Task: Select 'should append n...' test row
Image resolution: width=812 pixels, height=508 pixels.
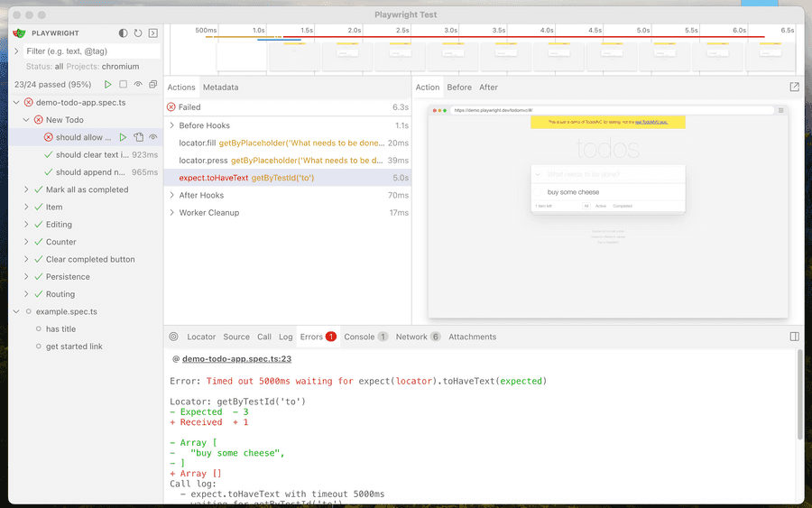Action: pyautogui.click(x=86, y=172)
